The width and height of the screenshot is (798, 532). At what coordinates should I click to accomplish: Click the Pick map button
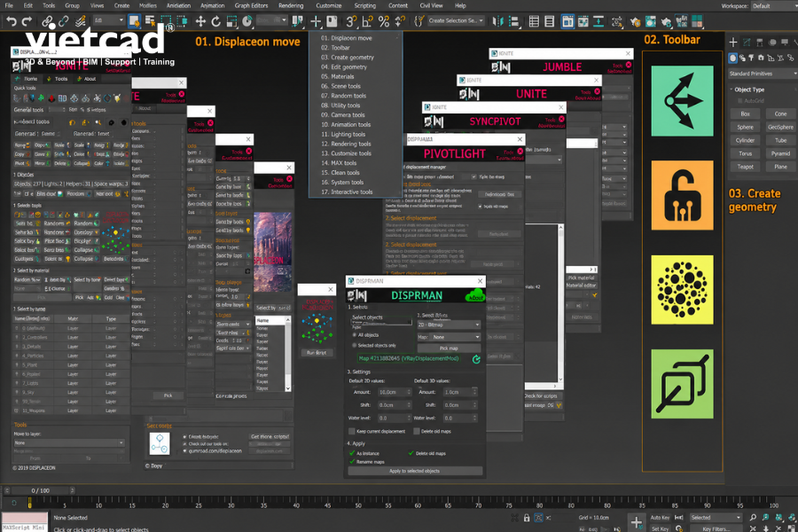449,348
